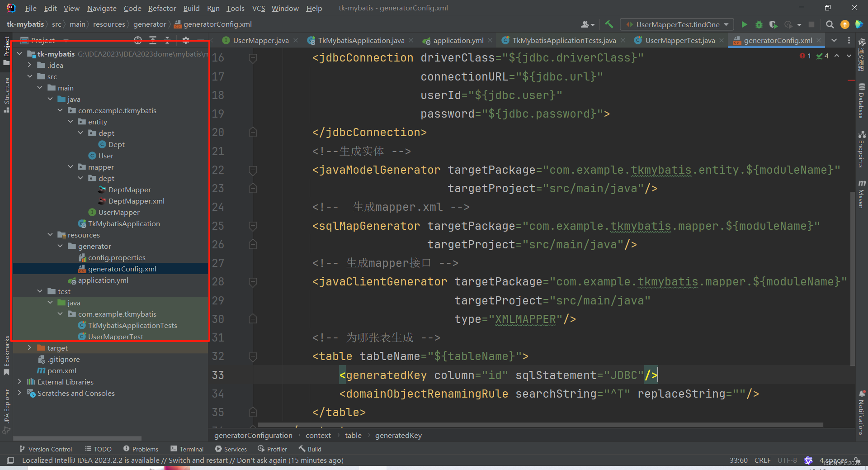Screen dimensions: 868x470
Task: Collapse all nodes in Project panel
Action: 168,40
